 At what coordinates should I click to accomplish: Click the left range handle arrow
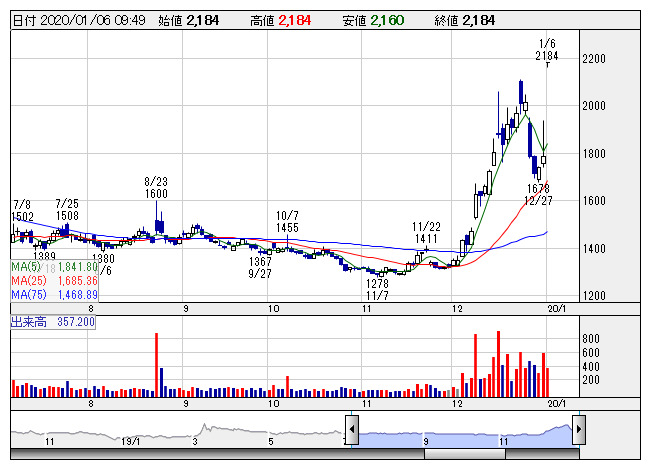pyautogui.click(x=351, y=430)
